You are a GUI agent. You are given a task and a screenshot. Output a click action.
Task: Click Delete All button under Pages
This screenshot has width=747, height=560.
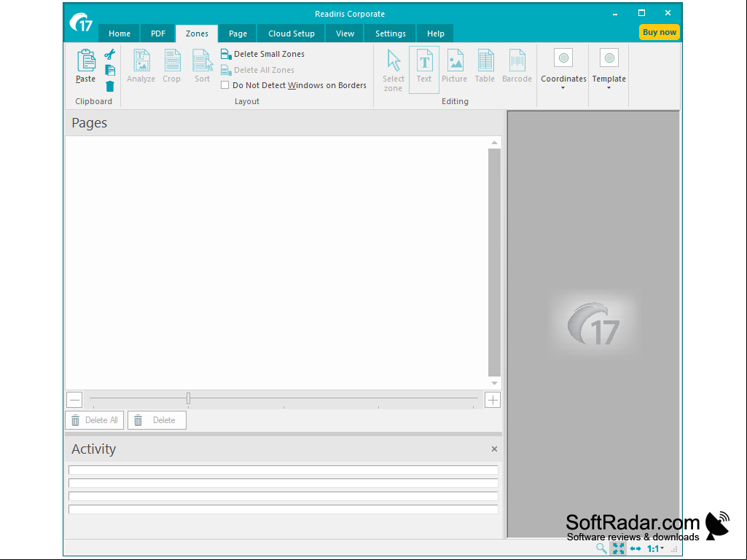coord(95,420)
